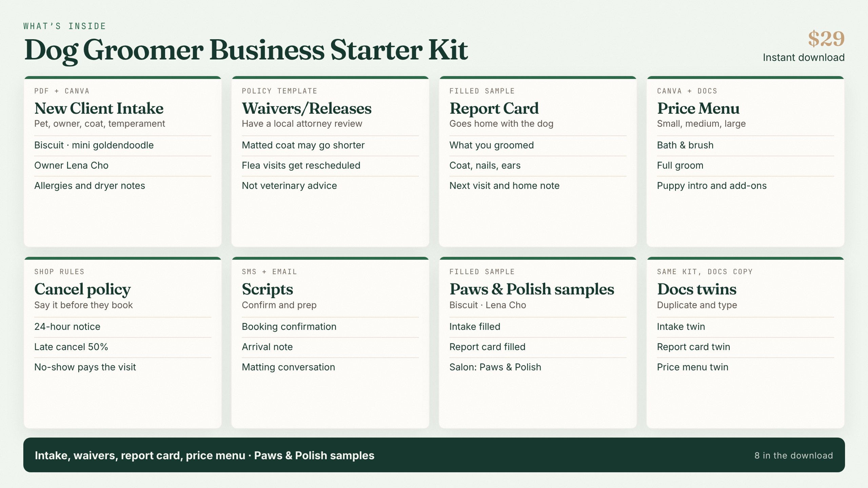Click 'Puppy intro and add-ons' row
The height and width of the screenshot is (488, 868).
(746, 186)
